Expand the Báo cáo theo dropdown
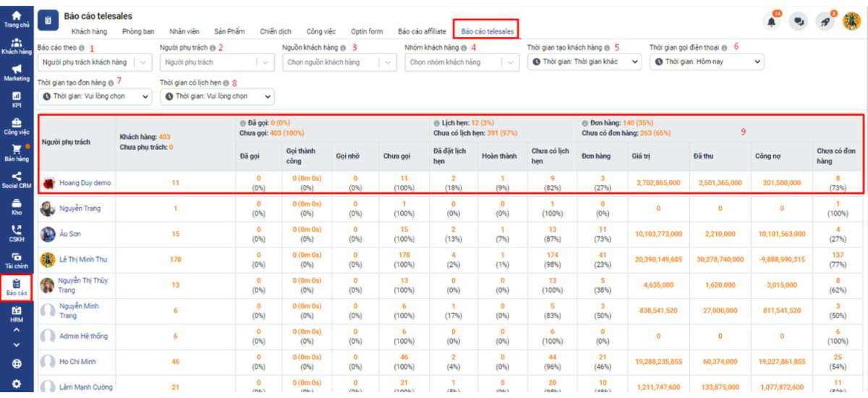Viewport: 868px width, 398px height. pos(94,62)
